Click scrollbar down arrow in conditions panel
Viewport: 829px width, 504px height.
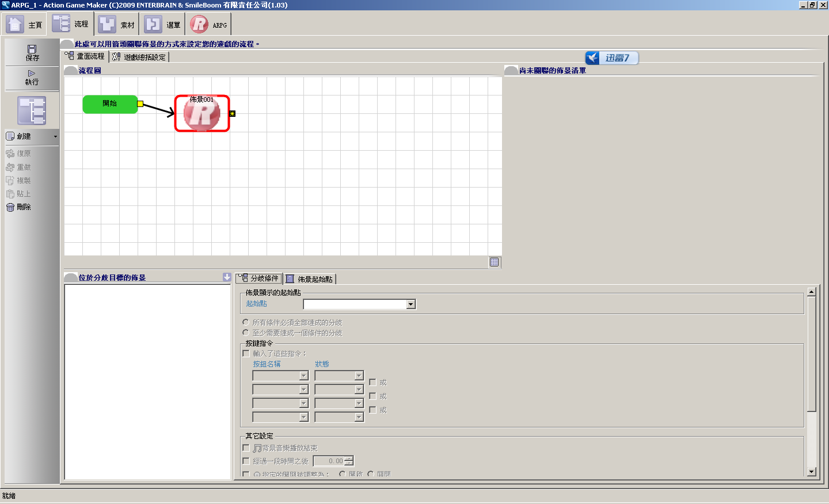(x=812, y=472)
